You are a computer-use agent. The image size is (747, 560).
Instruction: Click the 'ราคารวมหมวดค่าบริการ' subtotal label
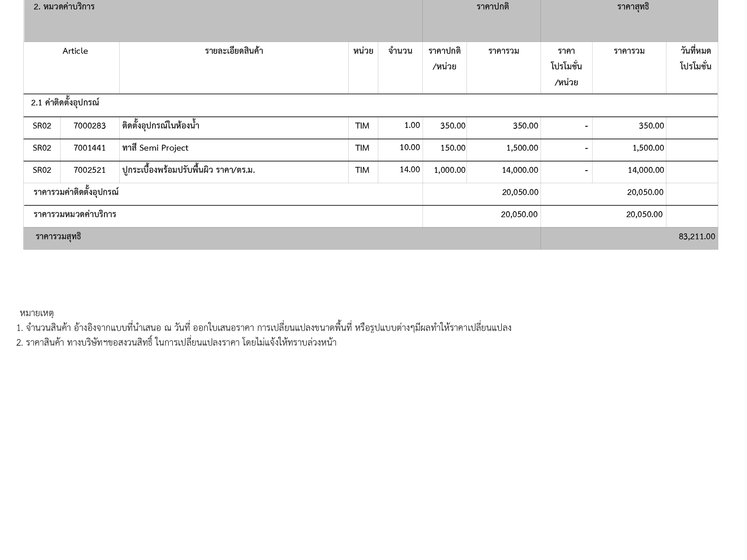click(x=75, y=214)
